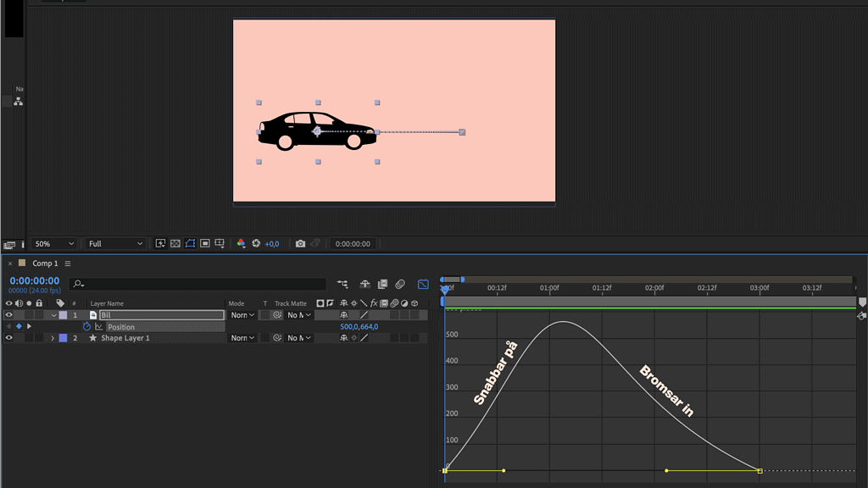Open the Composition Mini-Flowchart icon
Viewport: 868px width, 488px height.
[x=342, y=284]
